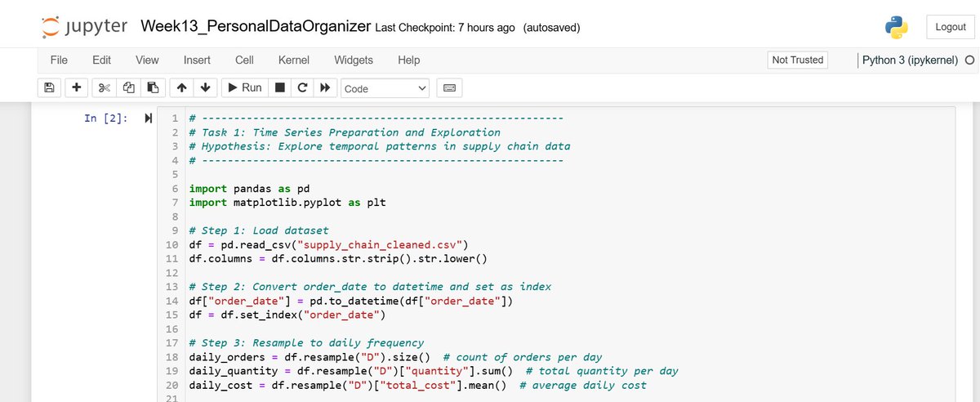This screenshot has width=980, height=402.
Task: Click the Not Trusted button
Action: coord(798,60)
